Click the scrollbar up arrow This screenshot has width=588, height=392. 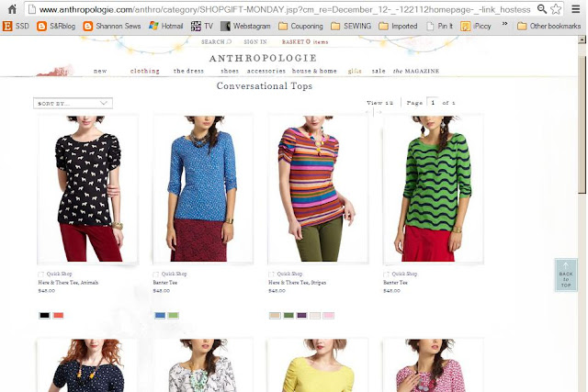pyautogui.click(x=582, y=39)
